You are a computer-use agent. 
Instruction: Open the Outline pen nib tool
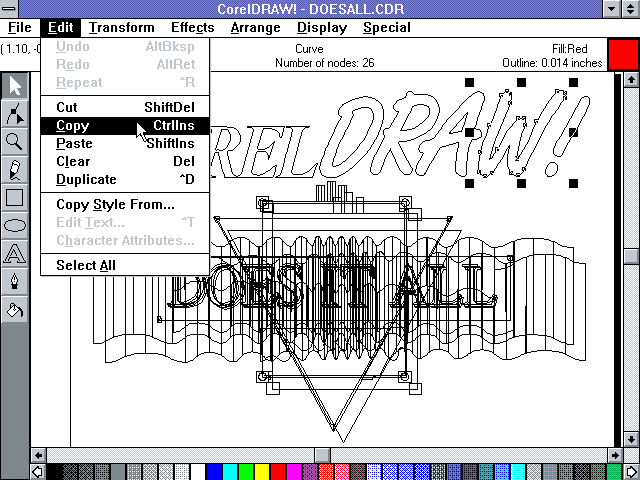click(15, 282)
